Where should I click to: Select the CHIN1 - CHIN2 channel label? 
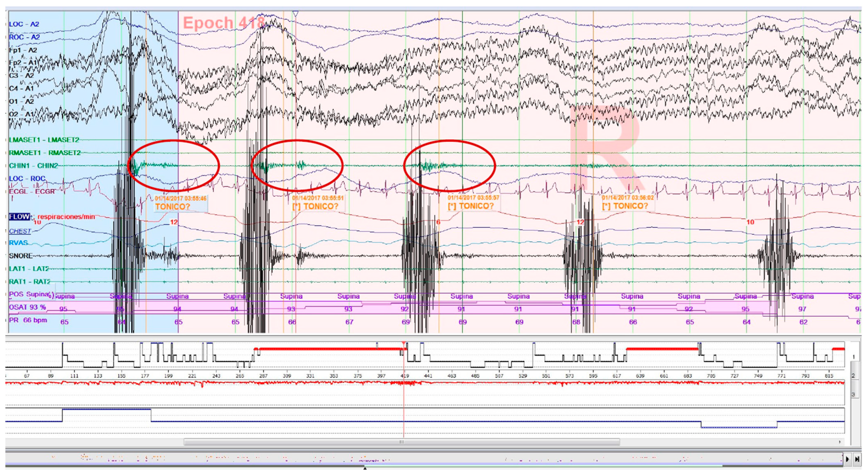tap(33, 165)
